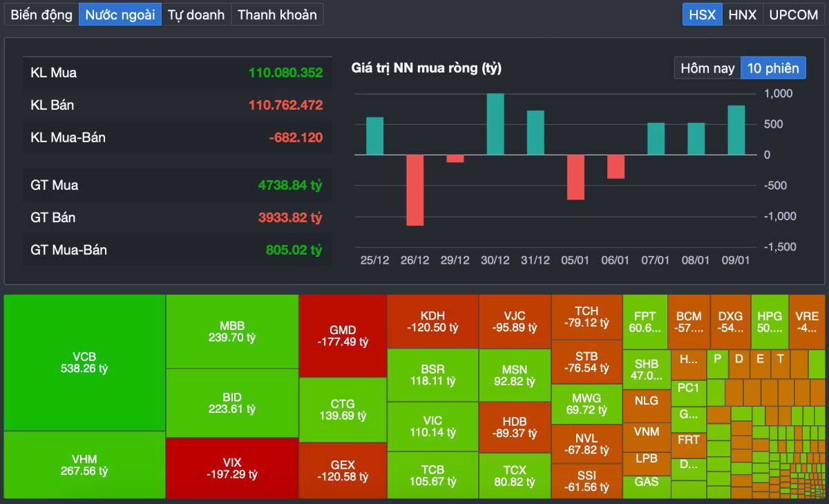Select the KL Mua-Bán value -682.120
Screen dimensions: 829x504
[x=296, y=137]
